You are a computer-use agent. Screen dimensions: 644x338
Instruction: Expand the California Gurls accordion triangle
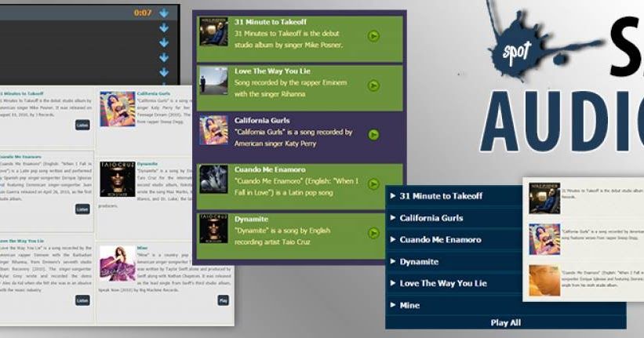(393, 218)
